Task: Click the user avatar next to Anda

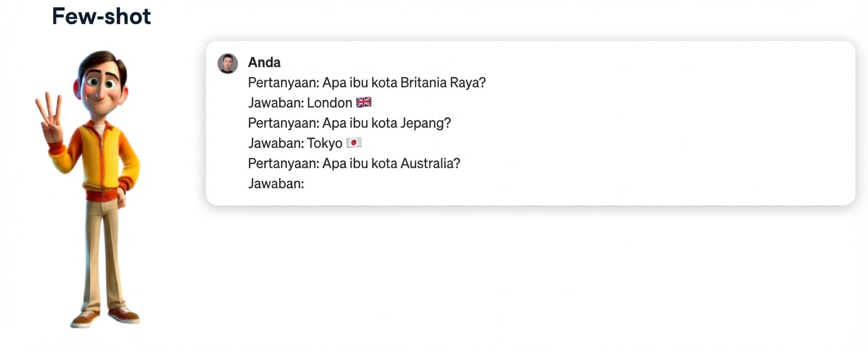Action: click(228, 63)
